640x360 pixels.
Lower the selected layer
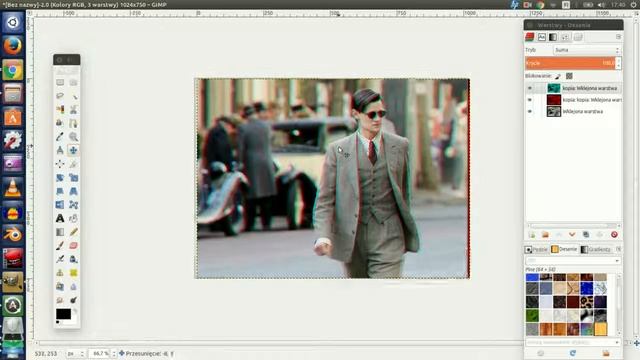[572, 235]
